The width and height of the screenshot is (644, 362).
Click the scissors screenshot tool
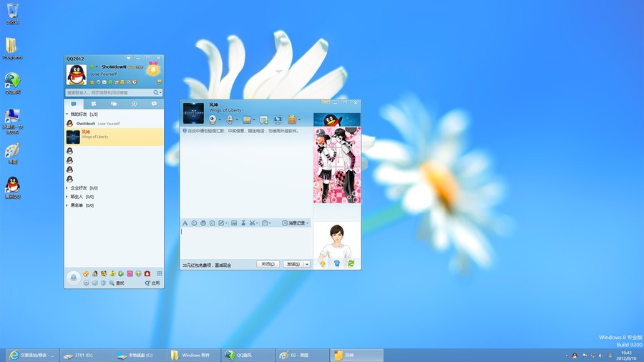(x=252, y=223)
